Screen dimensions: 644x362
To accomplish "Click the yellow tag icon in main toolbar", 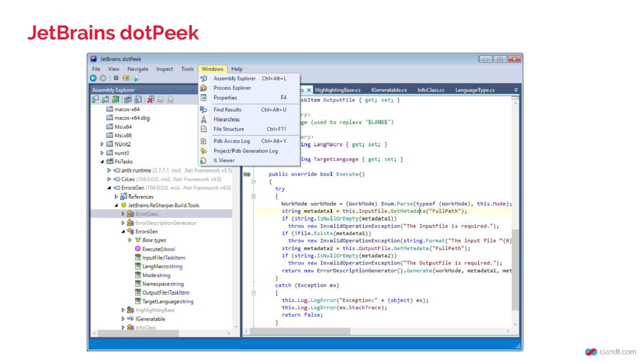I will (x=126, y=78).
